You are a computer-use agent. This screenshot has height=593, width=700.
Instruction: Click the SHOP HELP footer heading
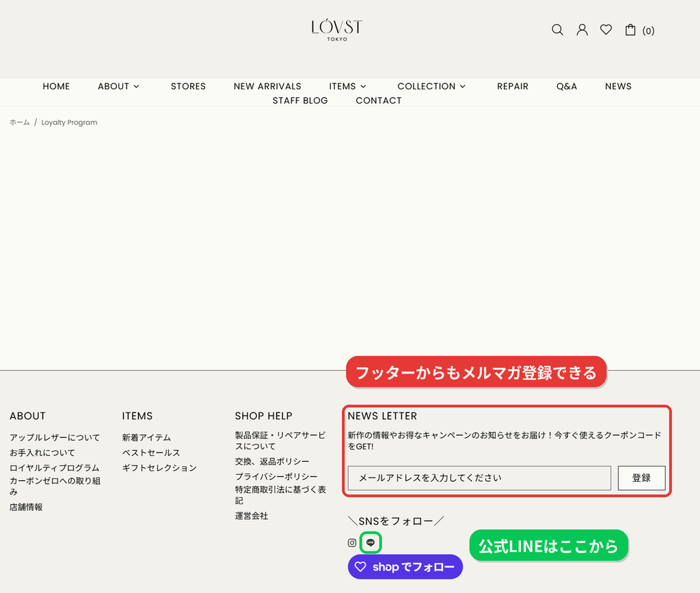[x=263, y=416]
